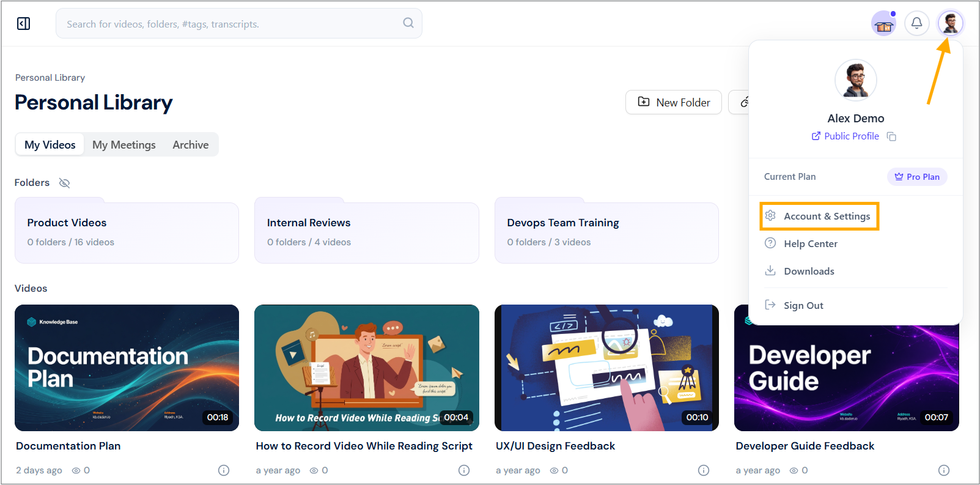The height and width of the screenshot is (485, 980).
Task: Click the large Alex Demo avatar in the menu
Action: click(x=856, y=80)
